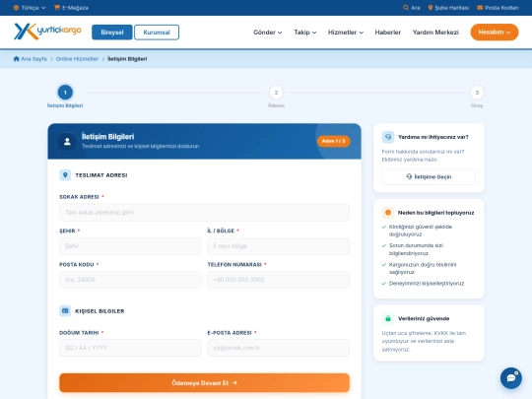532x399 pixels.
Task: Click step 3 circle Onay
Action: [477, 93]
